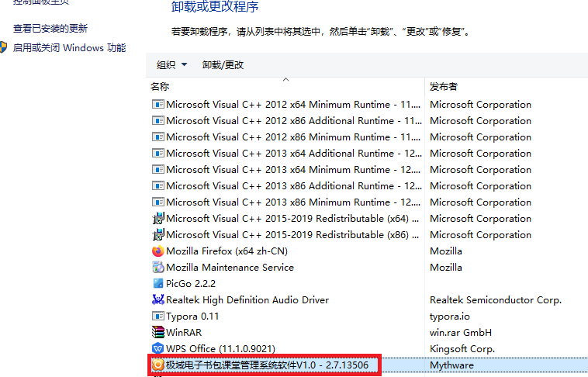This screenshot has height=377, width=588.
Task: Click the WinRAR books icon
Action: tap(158, 332)
